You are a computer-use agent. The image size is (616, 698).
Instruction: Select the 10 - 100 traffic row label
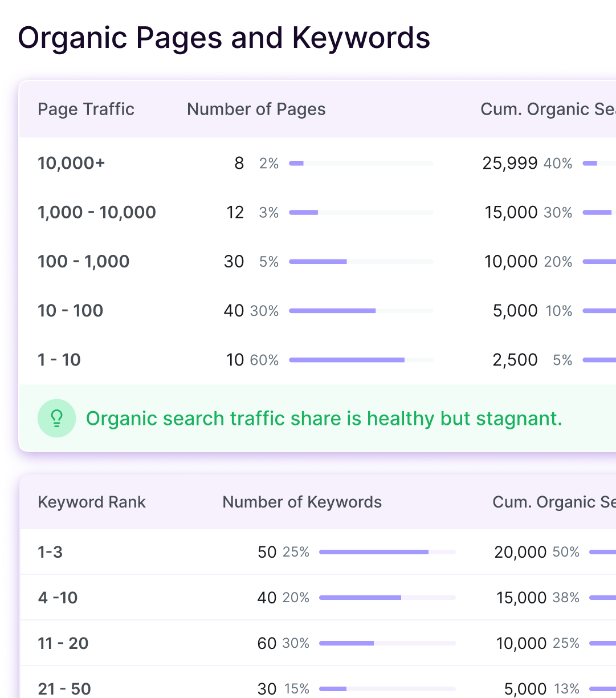click(x=70, y=311)
